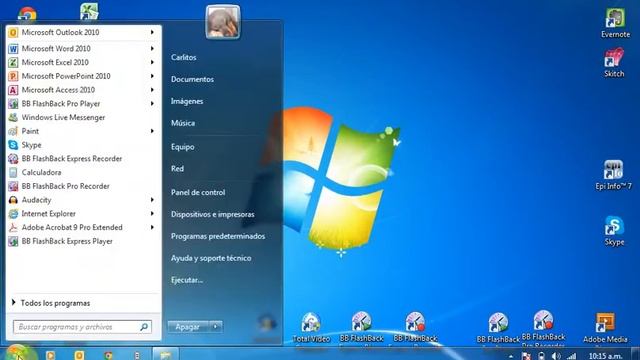Launch Microsoft PowerPoint 2010
This screenshot has width=640, height=360.
[x=84, y=76]
